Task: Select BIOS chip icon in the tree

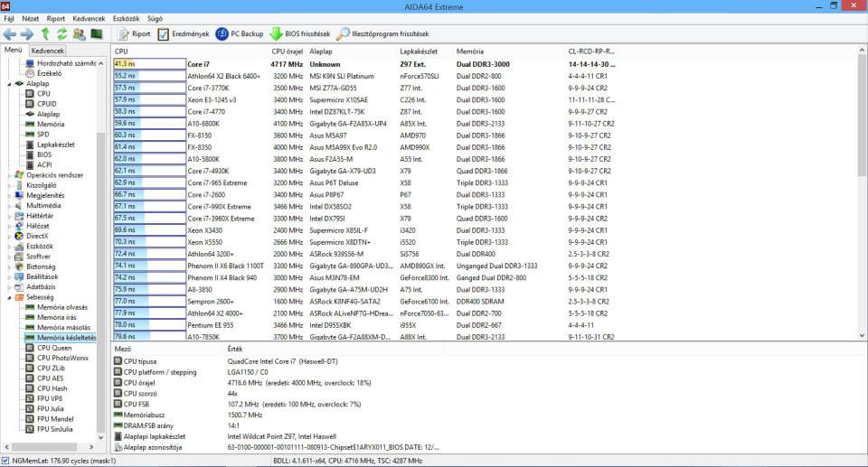Action: (x=30, y=154)
